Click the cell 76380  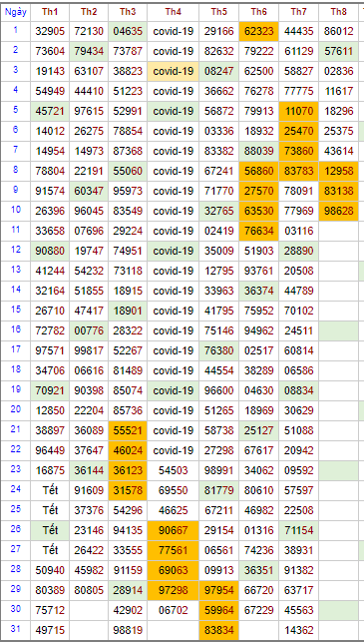(218, 349)
